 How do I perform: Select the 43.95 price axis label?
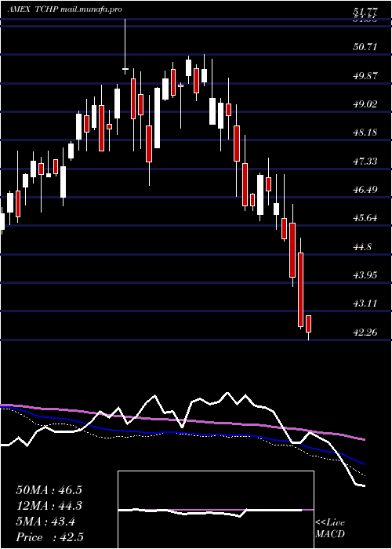pos(365,274)
